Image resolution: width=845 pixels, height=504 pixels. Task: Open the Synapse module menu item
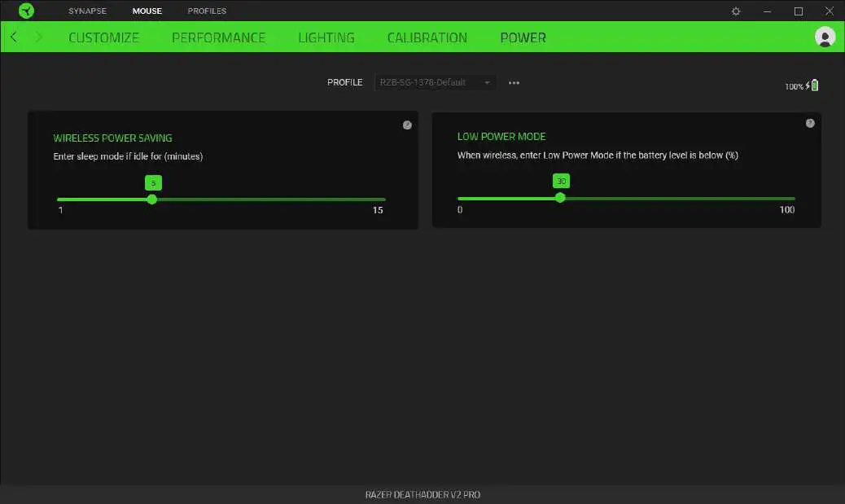coord(87,11)
